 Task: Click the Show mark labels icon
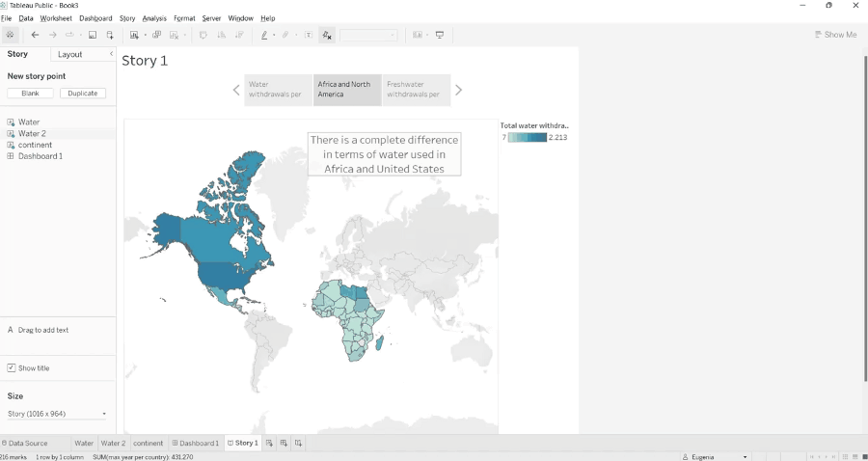pyautogui.click(x=309, y=35)
